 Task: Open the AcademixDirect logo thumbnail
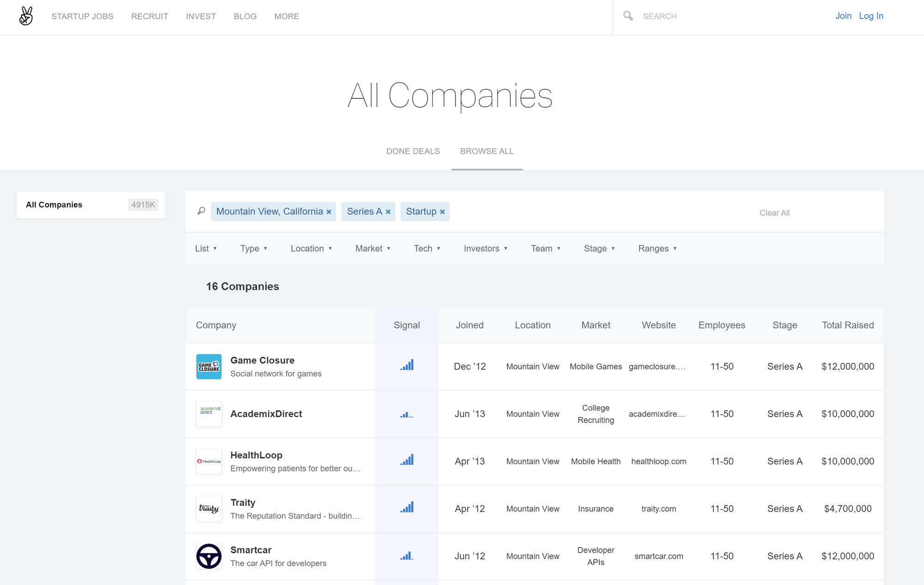coord(209,414)
